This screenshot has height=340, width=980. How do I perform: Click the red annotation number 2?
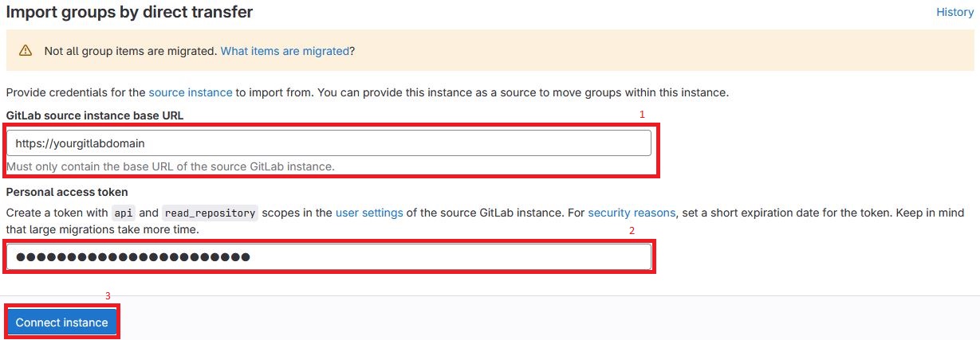pyautogui.click(x=632, y=231)
